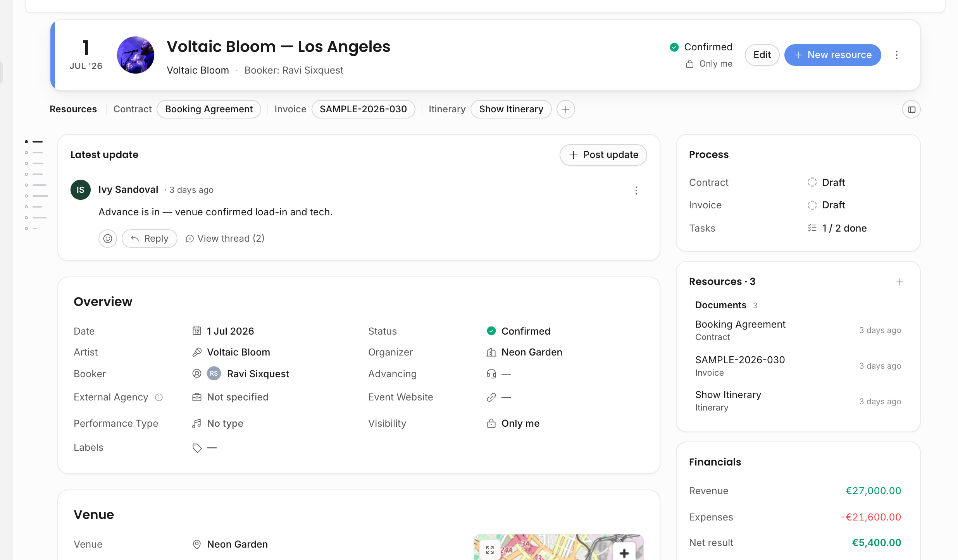
Task: Click the IS avatar of Ivy Sandoval
Action: pos(81,190)
